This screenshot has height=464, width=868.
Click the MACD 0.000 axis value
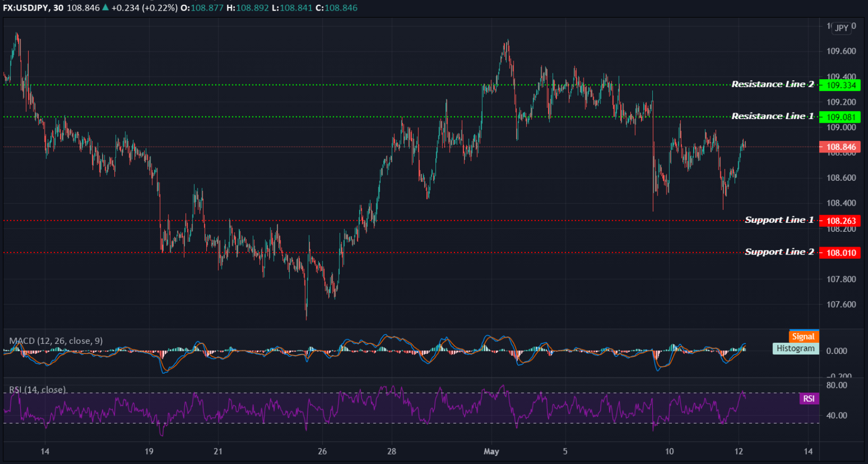837,351
